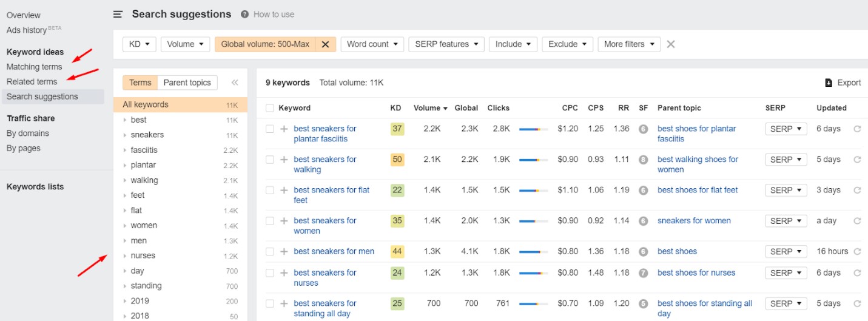Expand the 'nurses' term group
The width and height of the screenshot is (868, 321).
pos(125,256)
